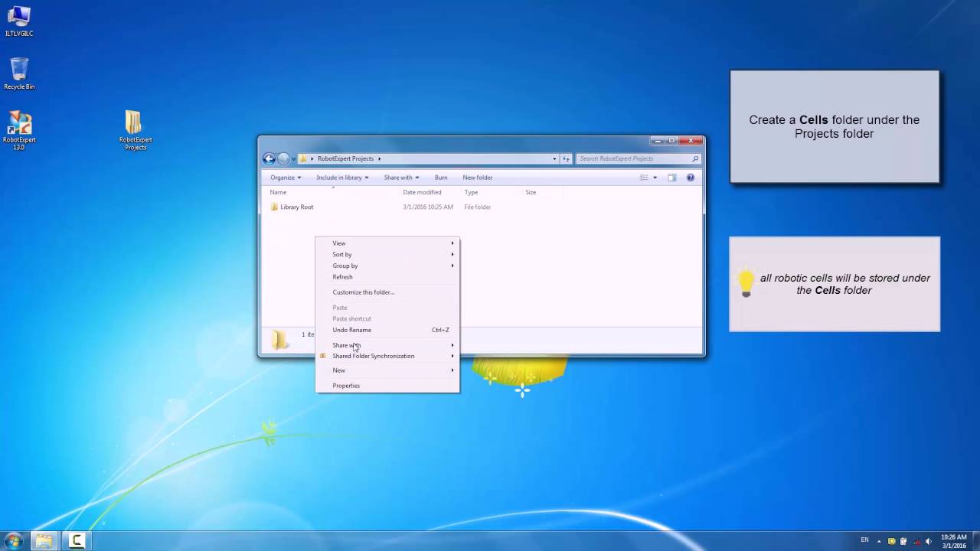Open the Share with toolbar dropdown
Viewport: 980px width, 551px height.
click(401, 178)
